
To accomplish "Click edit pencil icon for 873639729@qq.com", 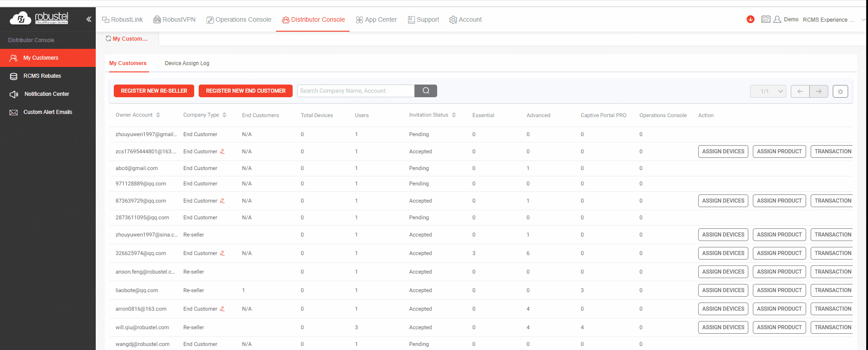I will (222, 201).
